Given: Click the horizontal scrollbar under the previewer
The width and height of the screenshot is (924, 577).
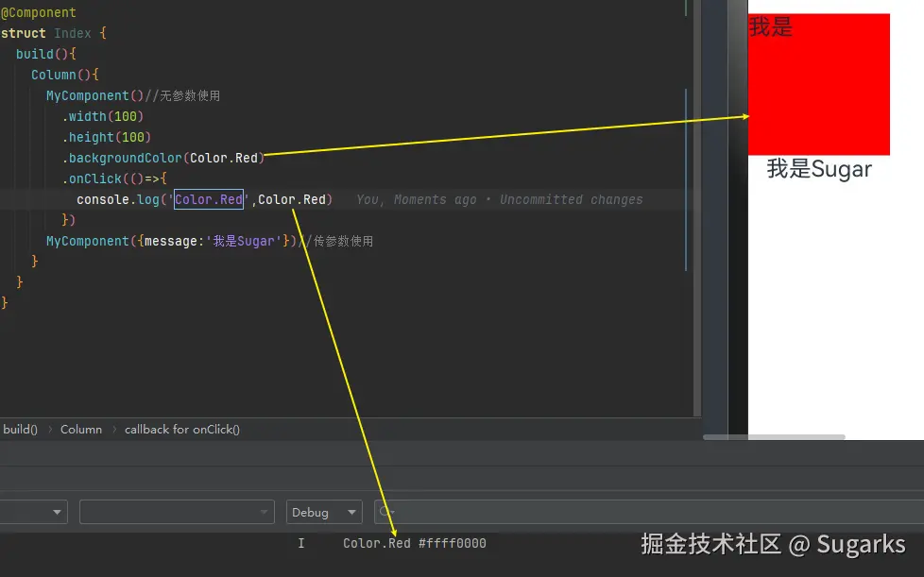Looking at the screenshot, I should 775,437.
